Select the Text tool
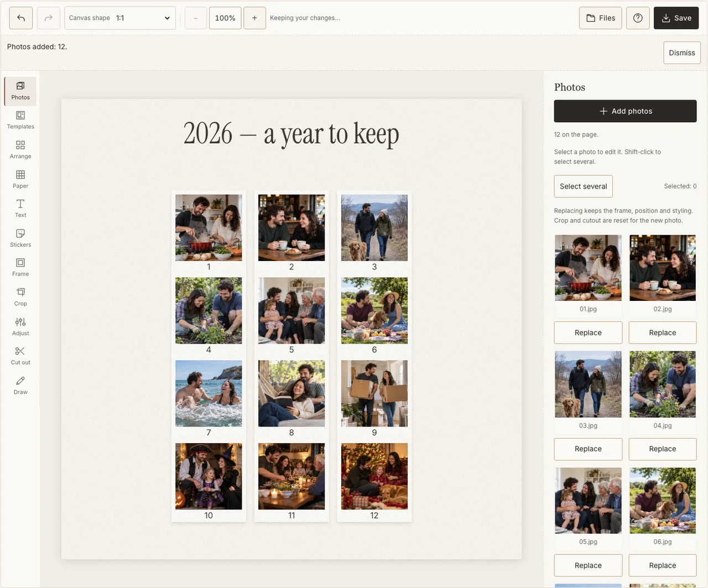708x588 pixels. [20, 209]
